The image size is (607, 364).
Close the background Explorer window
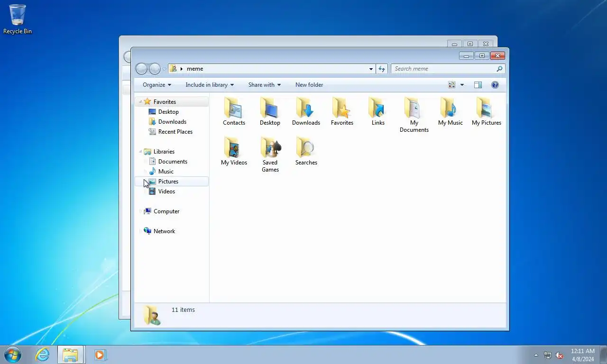point(486,44)
